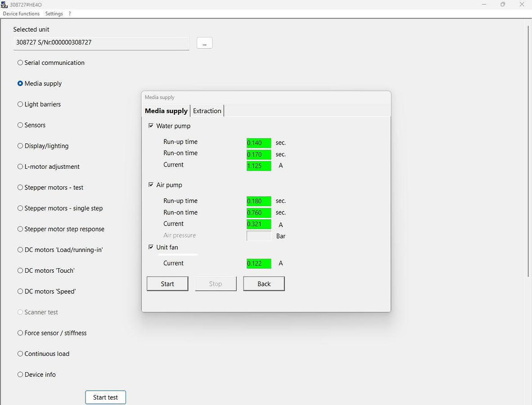Image resolution: width=532 pixels, height=405 pixels.
Task: Click the Start test button
Action: coord(105,397)
